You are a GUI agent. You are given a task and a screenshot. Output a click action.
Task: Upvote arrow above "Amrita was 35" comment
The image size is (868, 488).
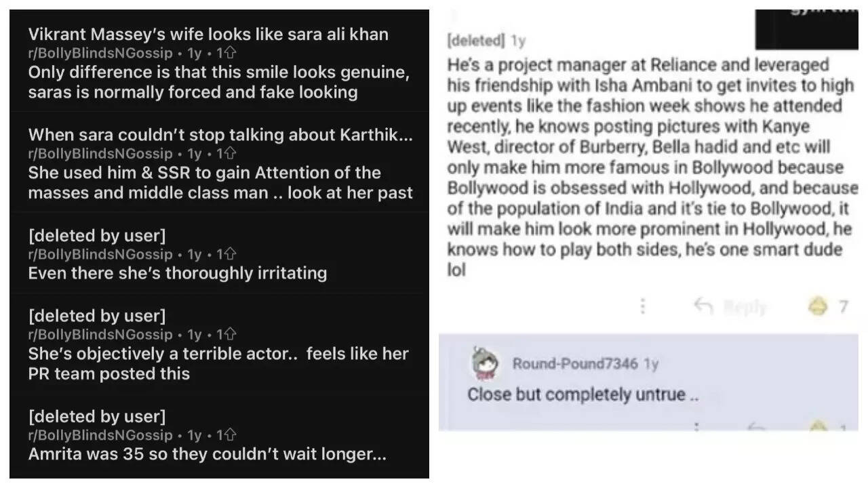[230, 434]
